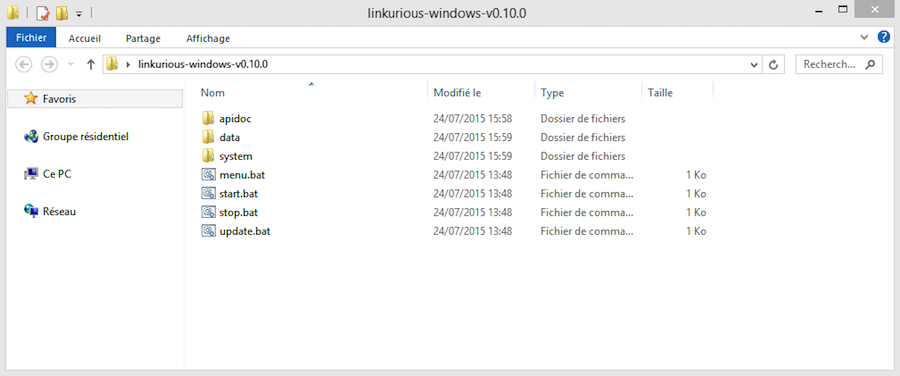This screenshot has height=376, width=900.
Task: Customize Quick Access Toolbar dropdown
Action: coord(79,12)
